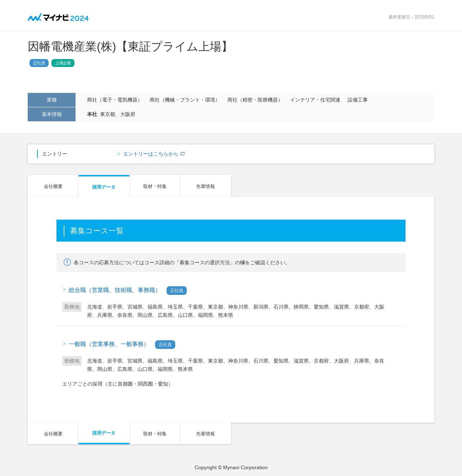Select top 採用データ tab
462x476 pixels.
104,187
